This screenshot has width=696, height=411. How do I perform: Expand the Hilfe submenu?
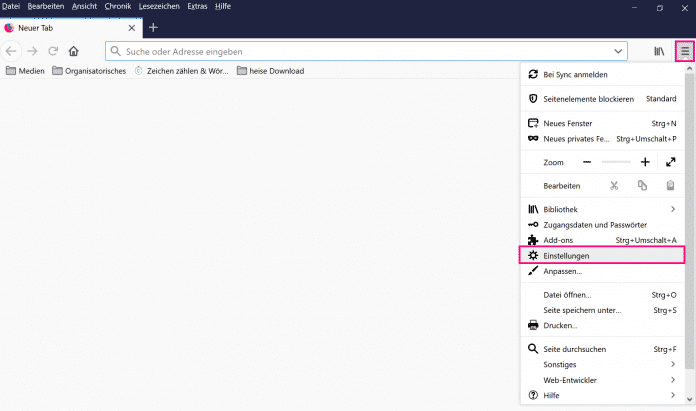(600, 396)
